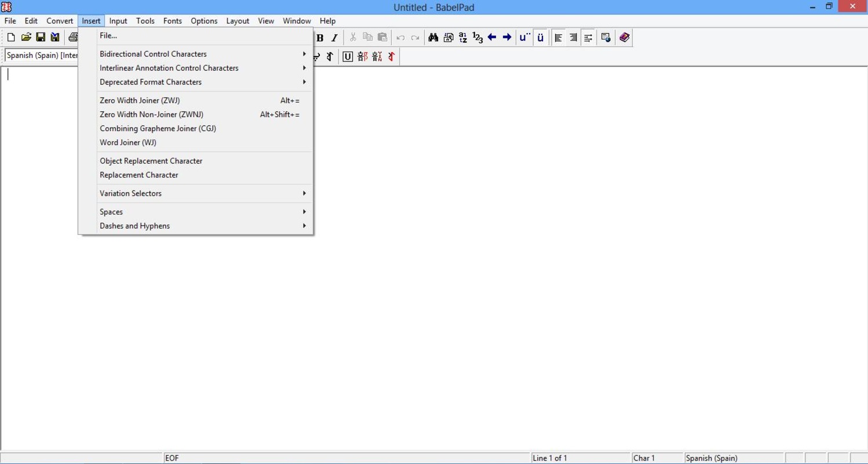Click the boxed U icon
Screen dimensions: 868x464
348,57
